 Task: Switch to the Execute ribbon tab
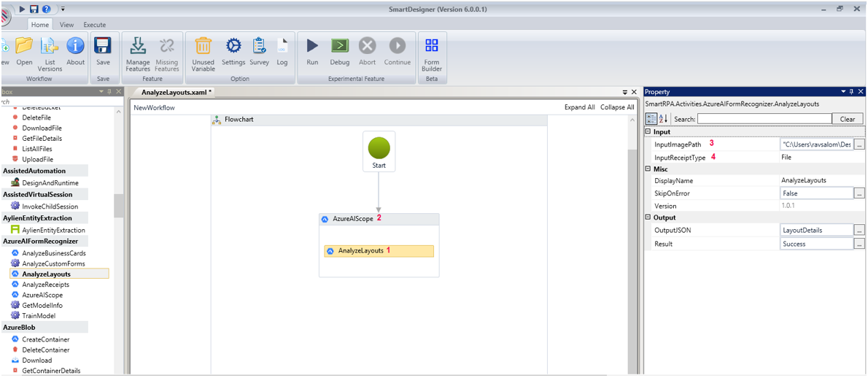pyautogui.click(x=94, y=25)
